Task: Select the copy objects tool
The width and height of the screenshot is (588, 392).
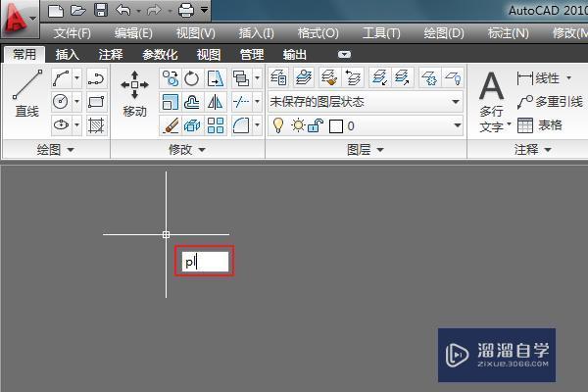Action: pos(171,78)
